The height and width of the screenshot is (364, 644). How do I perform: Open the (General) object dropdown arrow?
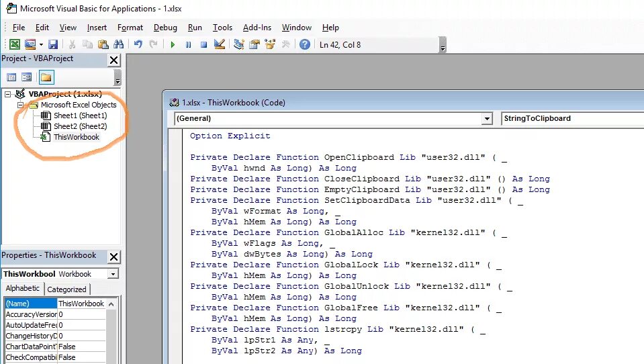tap(487, 119)
